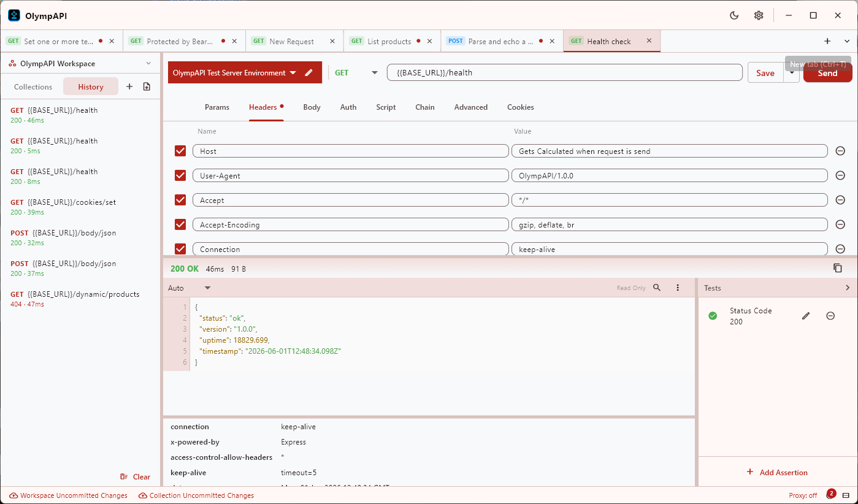This screenshot has height=504, width=858.
Task: Click the request URL field
Action: (x=565, y=72)
